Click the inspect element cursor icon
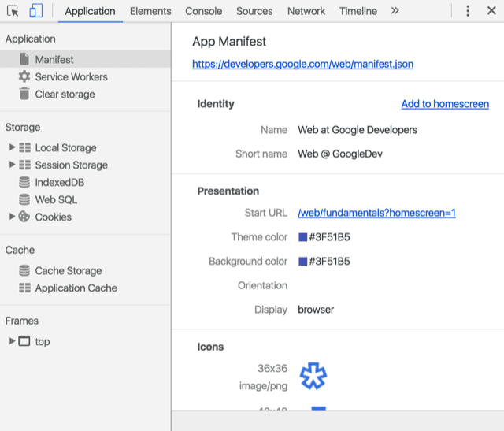This screenshot has width=504, height=431. point(13,11)
